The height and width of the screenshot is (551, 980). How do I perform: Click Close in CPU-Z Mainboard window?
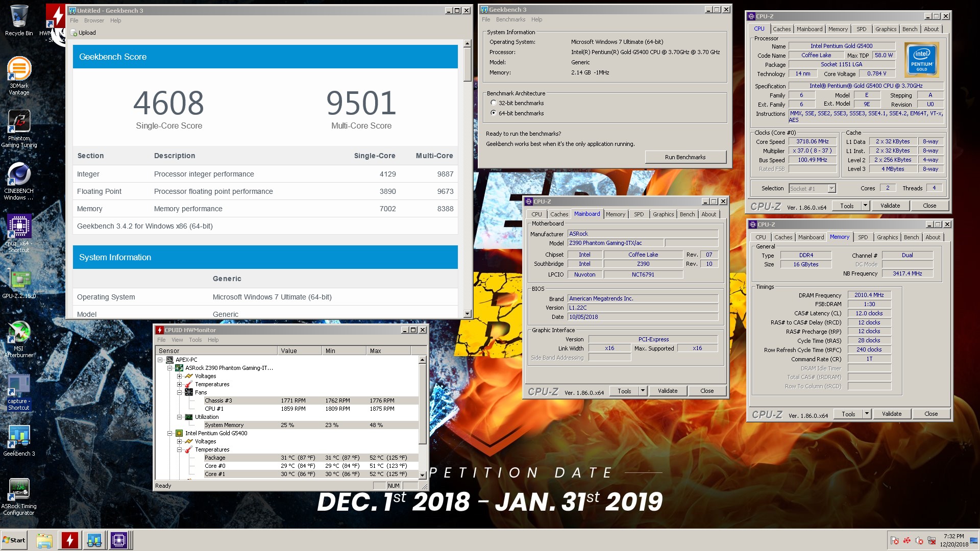click(707, 391)
